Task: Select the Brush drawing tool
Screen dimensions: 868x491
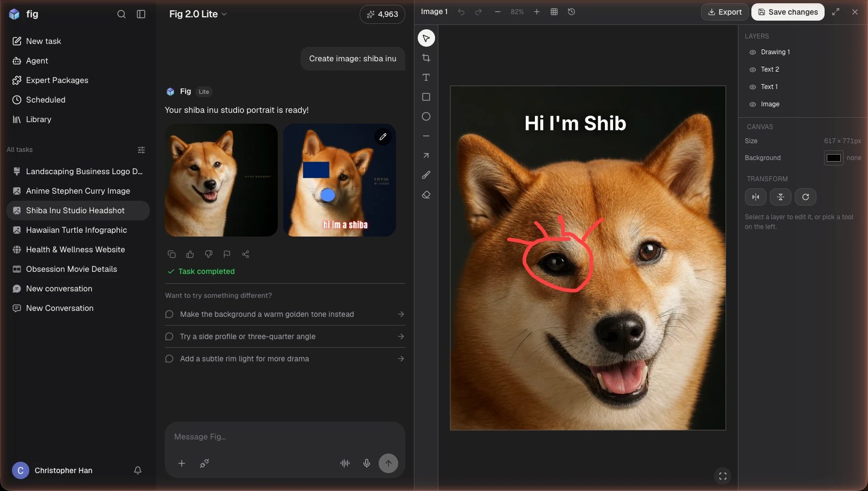Action: click(x=426, y=175)
